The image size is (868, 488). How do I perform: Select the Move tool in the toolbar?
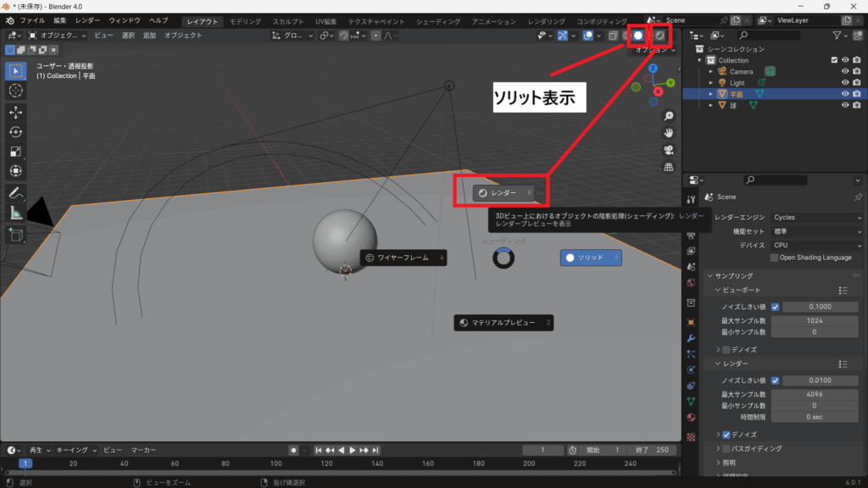pyautogui.click(x=15, y=112)
